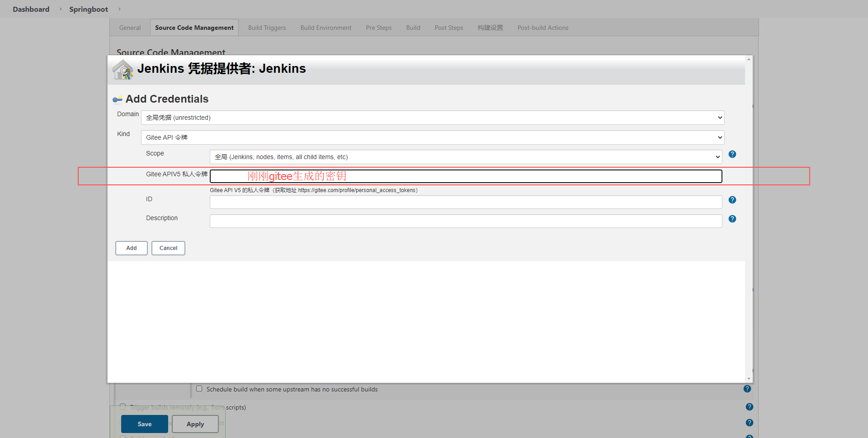Click the key icon beside Add Credentials
The height and width of the screenshot is (438, 868).
pos(118,99)
